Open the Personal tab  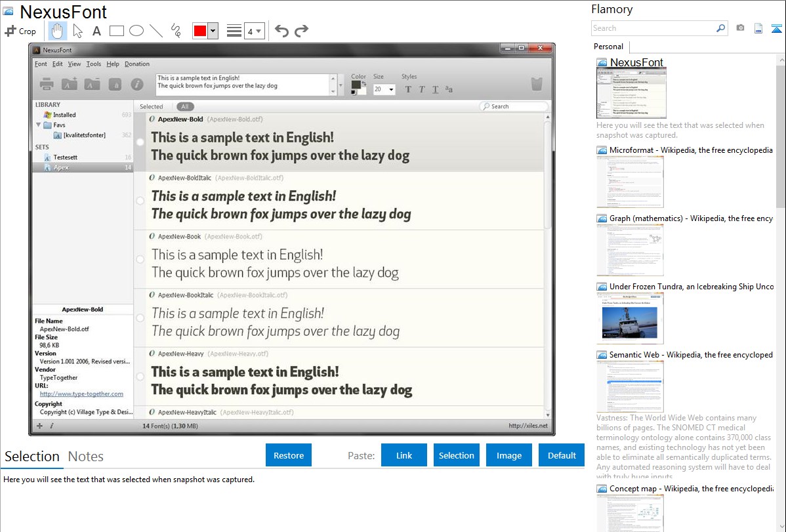[608, 47]
